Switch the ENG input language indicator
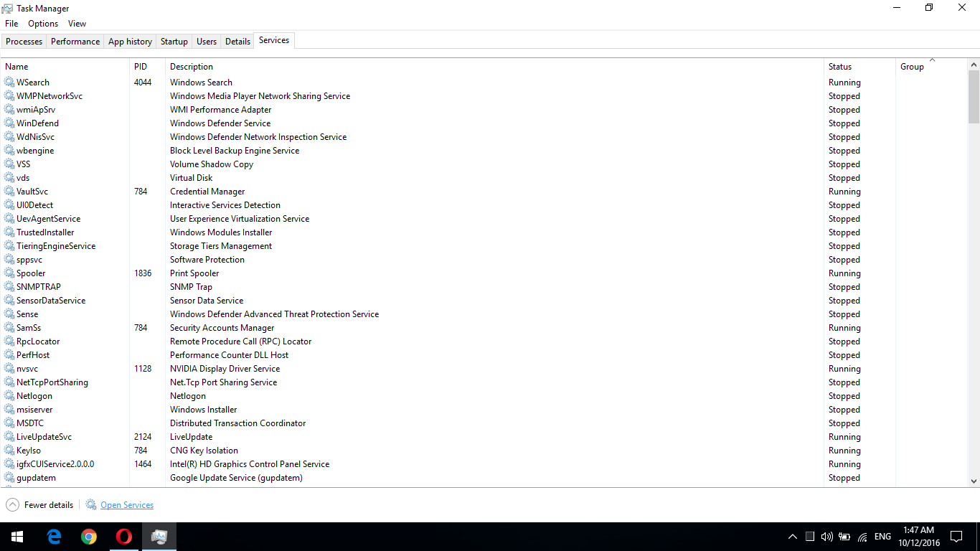 point(882,537)
